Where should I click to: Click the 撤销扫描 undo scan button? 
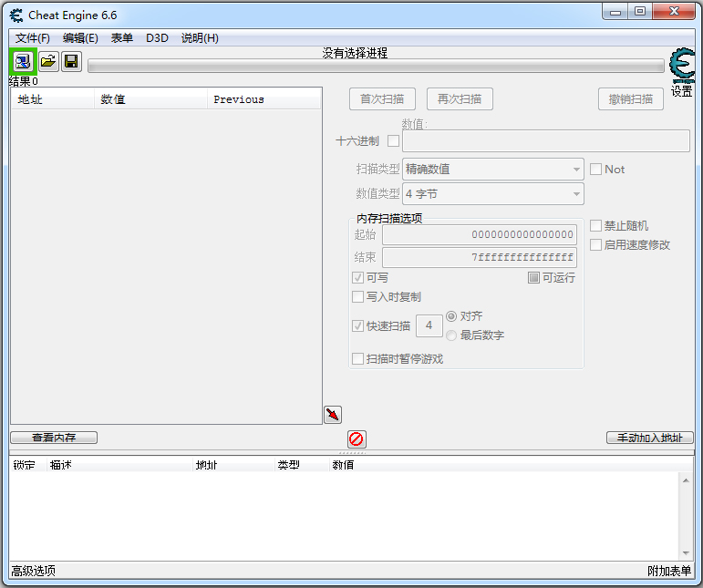click(x=630, y=99)
